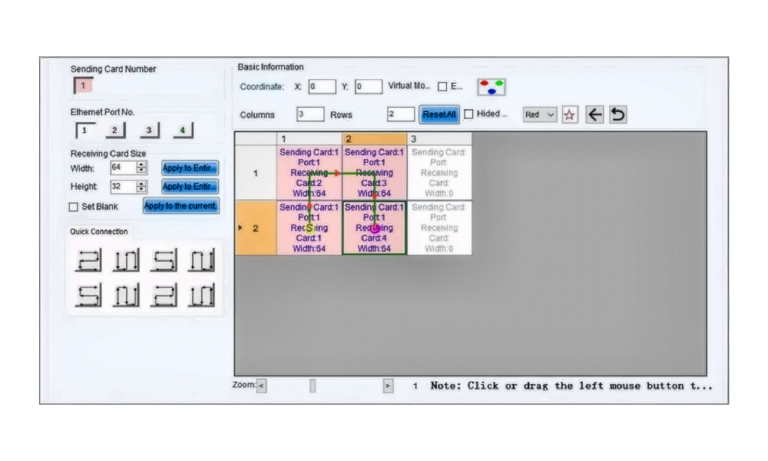Viewport: 768px width, 461px height.
Task: Click the left arrow back icon
Action: 595,115
